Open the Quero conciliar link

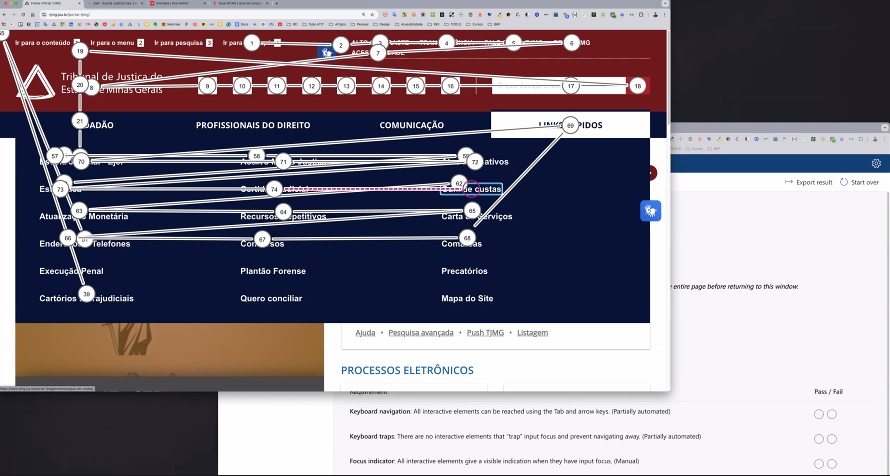271,298
